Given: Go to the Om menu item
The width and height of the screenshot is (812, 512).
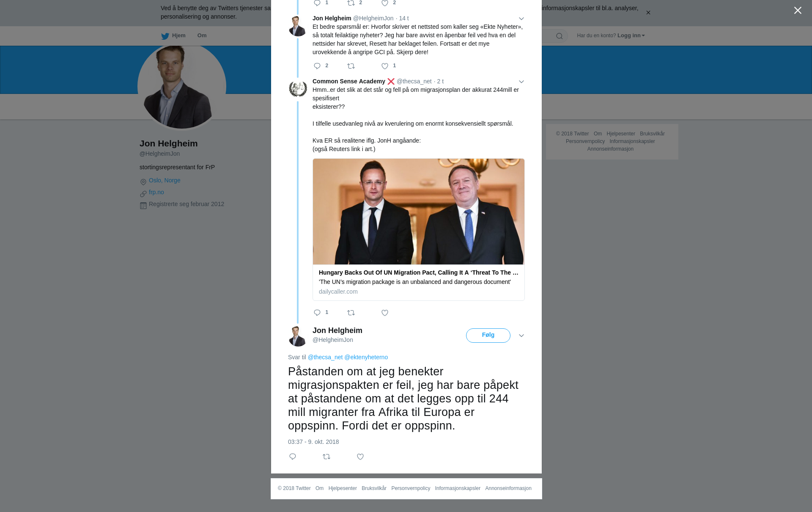Looking at the screenshot, I should click(202, 36).
